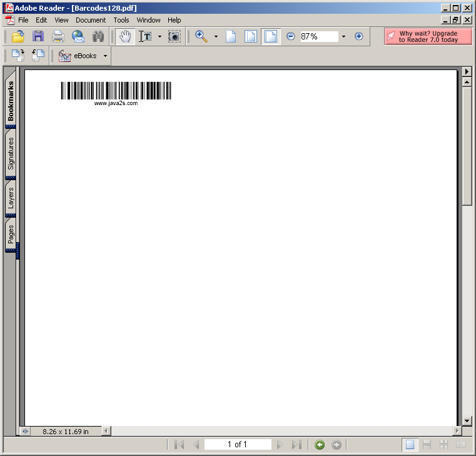
Task: Go to the previous page
Action: pyautogui.click(x=196, y=445)
